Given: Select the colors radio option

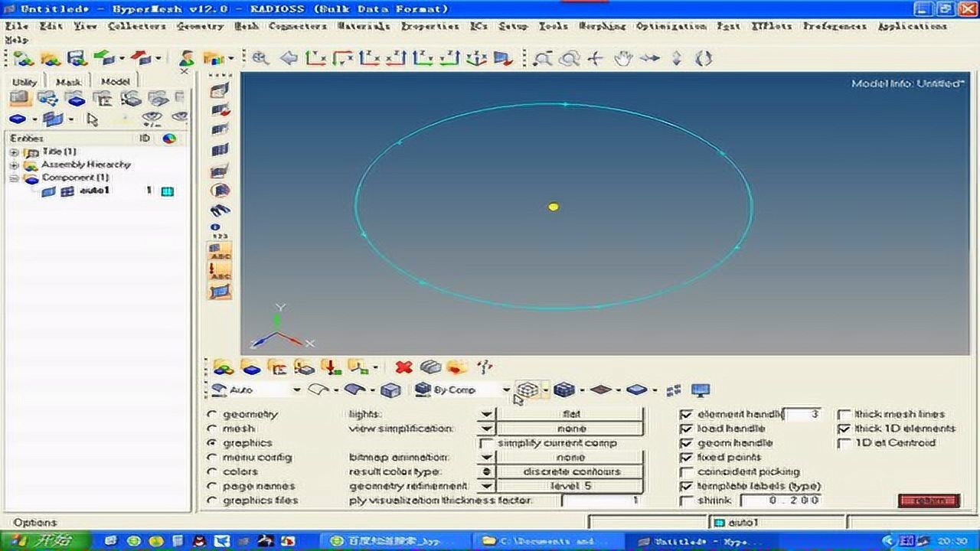Looking at the screenshot, I should tap(212, 472).
